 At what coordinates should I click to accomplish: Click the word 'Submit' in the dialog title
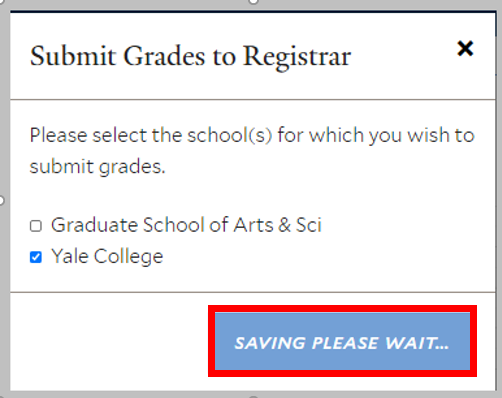click(73, 56)
